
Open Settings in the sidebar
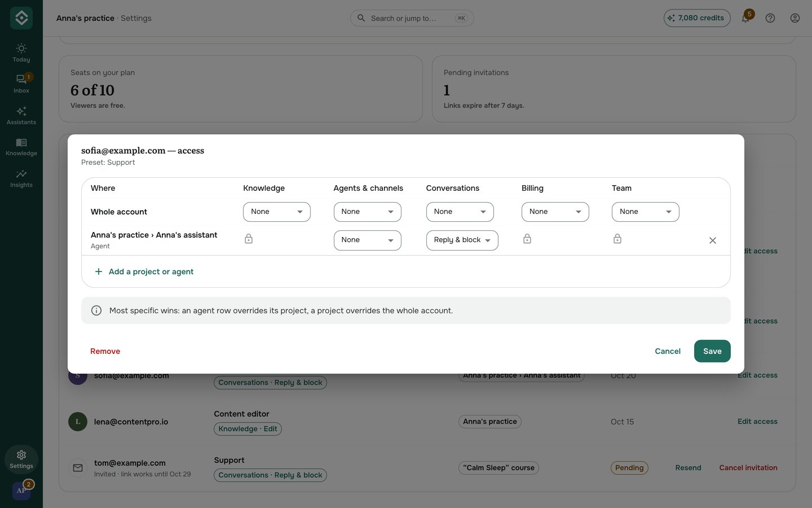21,459
